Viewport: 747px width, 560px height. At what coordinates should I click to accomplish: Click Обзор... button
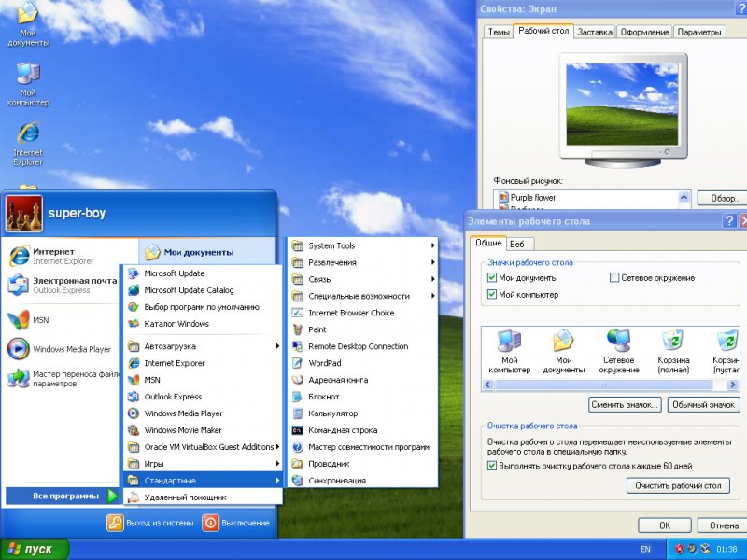click(723, 198)
